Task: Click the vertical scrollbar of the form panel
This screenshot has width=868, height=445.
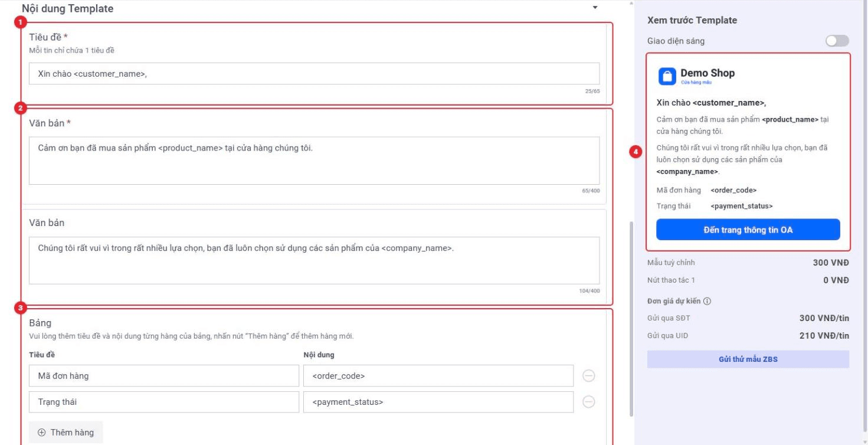Action: (x=631, y=319)
